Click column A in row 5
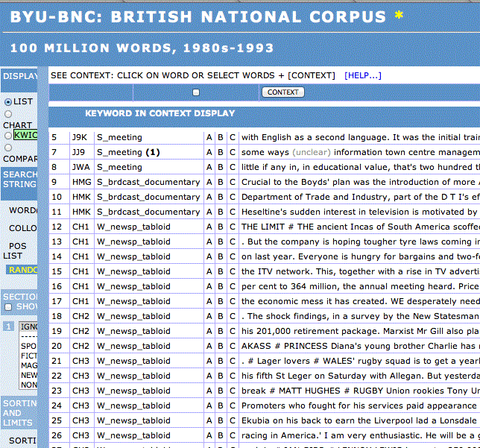The image size is (480, 448). coord(209,137)
